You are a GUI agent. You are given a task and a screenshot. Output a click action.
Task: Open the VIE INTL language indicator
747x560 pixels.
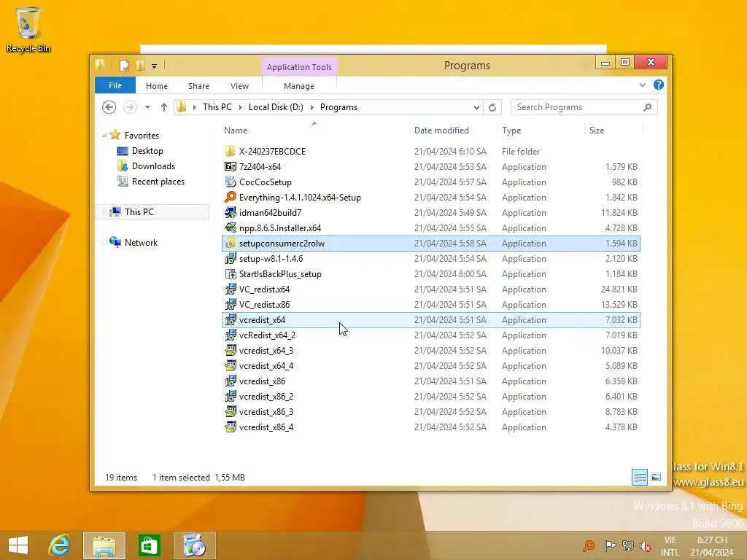670,546
